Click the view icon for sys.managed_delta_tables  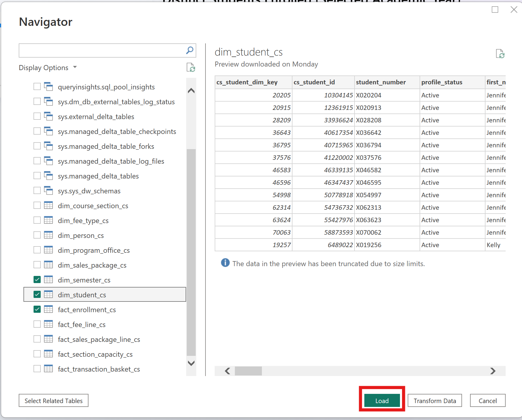point(48,176)
